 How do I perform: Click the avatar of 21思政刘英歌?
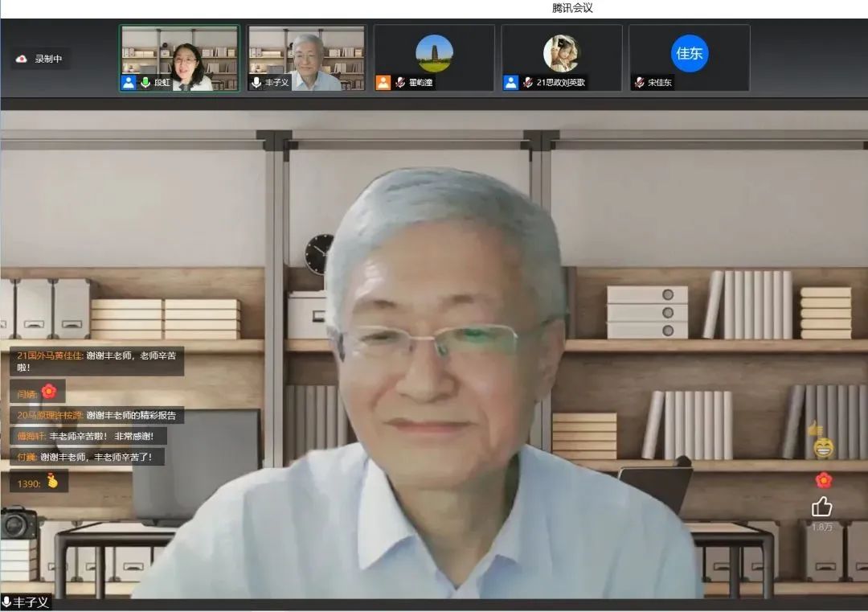click(x=561, y=53)
